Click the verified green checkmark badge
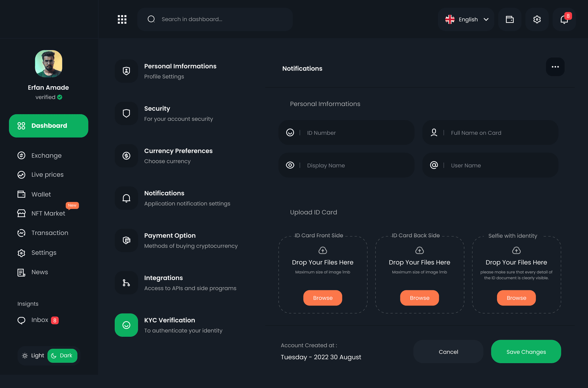The image size is (588, 388). tap(60, 97)
